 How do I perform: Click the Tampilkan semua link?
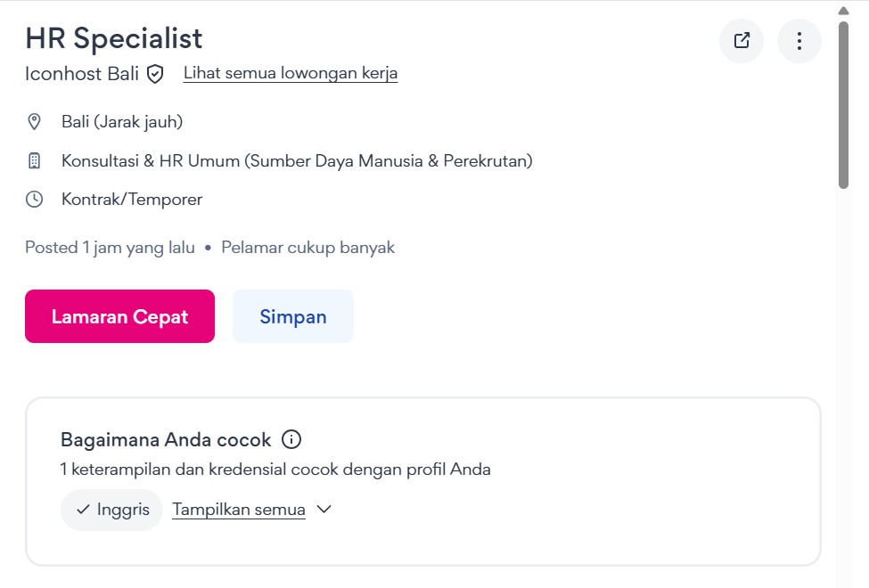[x=239, y=510]
